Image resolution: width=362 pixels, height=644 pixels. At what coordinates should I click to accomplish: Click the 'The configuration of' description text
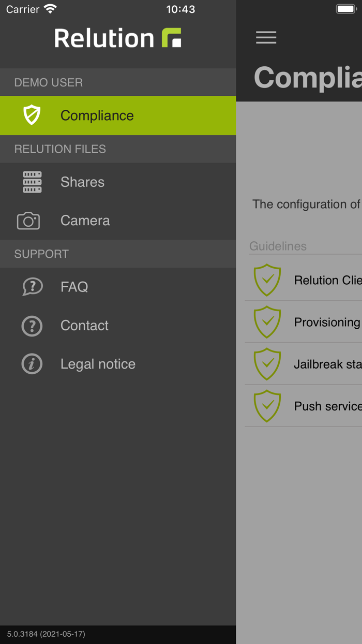point(306,204)
